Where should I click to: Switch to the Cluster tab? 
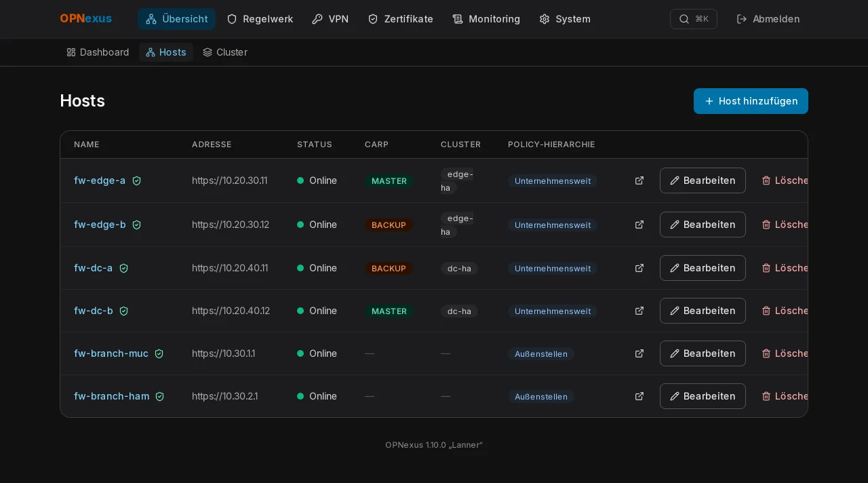point(225,52)
